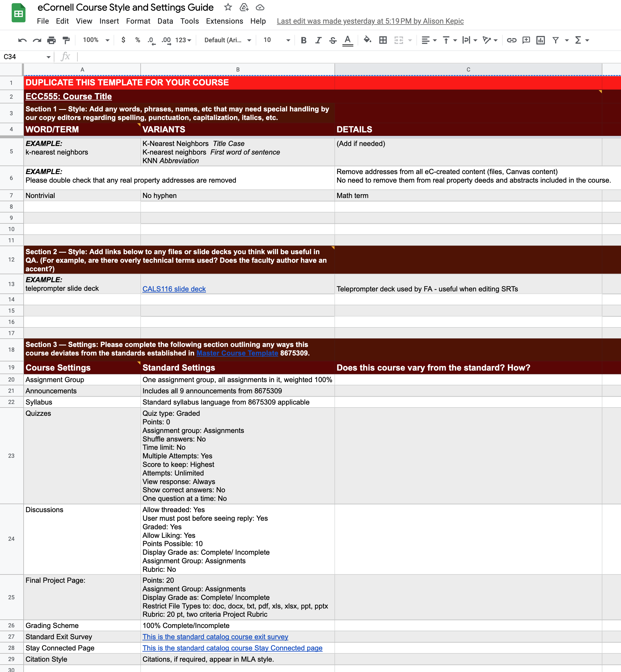Open the number format 123 dropdown

pyautogui.click(x=183, y=40)
